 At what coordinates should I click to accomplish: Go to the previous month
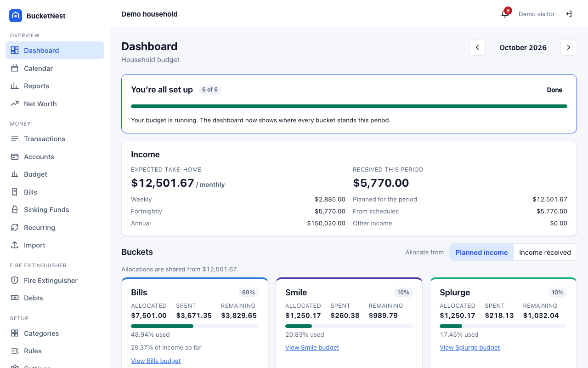[x=477, y=47]
